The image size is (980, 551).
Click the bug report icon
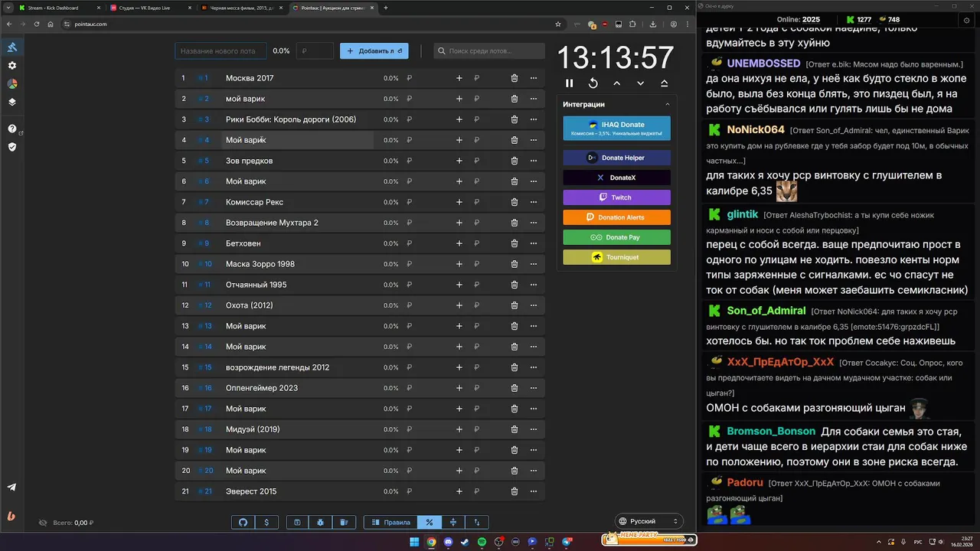coord(320,522)
